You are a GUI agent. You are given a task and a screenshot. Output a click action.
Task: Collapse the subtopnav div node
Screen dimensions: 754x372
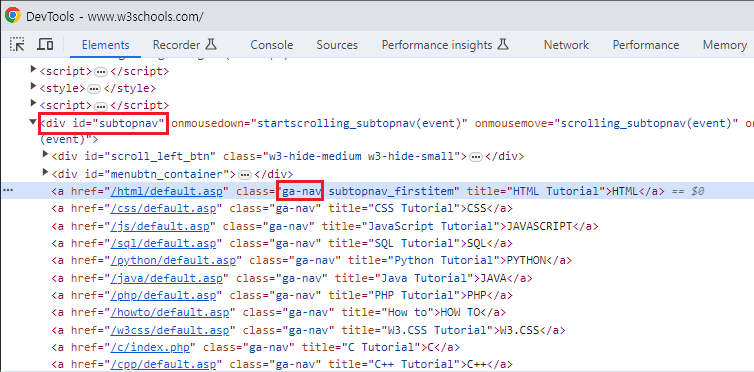click(x=33, y=122)
